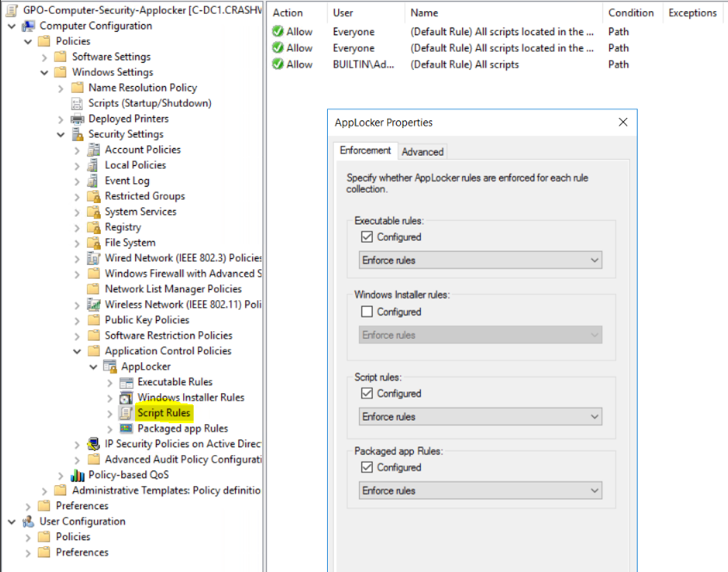Image resolution: width=728 pixels, height=572 pixels.
Task: Collapse the AppLocker tree node
Action: [93, 367]
